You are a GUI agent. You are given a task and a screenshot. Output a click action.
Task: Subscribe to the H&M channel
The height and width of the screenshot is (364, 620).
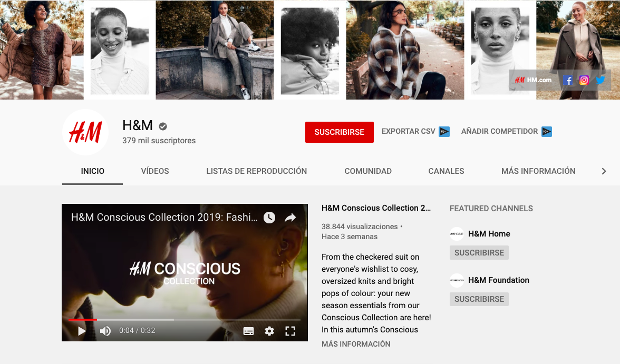point(340,132)
